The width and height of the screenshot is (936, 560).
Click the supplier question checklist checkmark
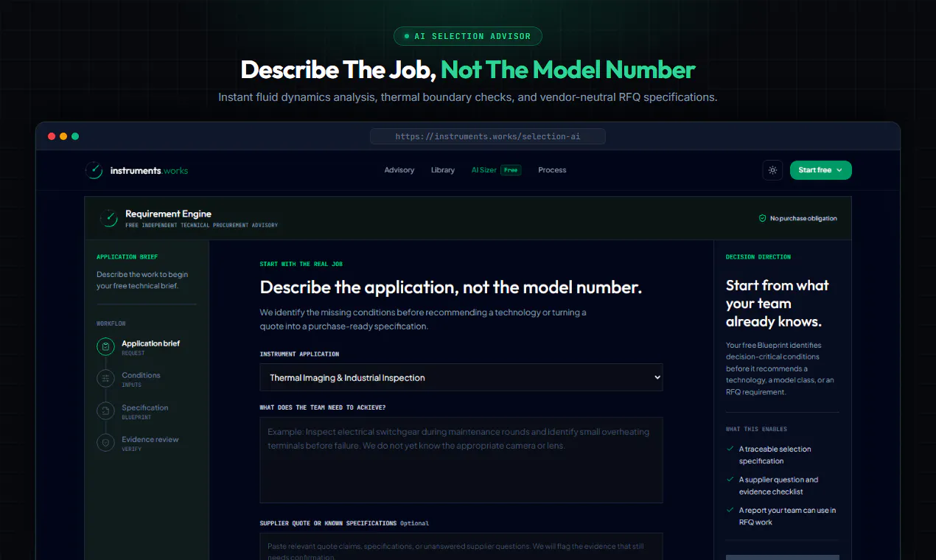click(x=730, y=480)
